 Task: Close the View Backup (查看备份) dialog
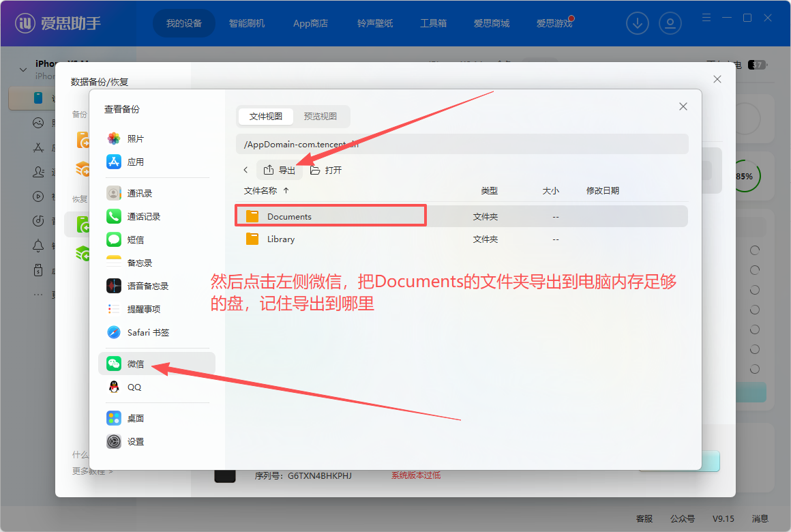[x=683, y=106]
